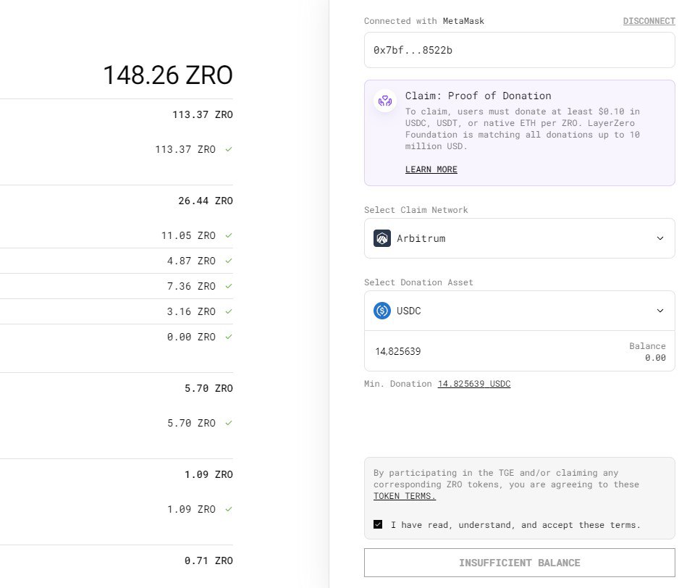Screen dimensions: 700x588
Task: Open the Select Claim Network dropdown
Action: 520,238
